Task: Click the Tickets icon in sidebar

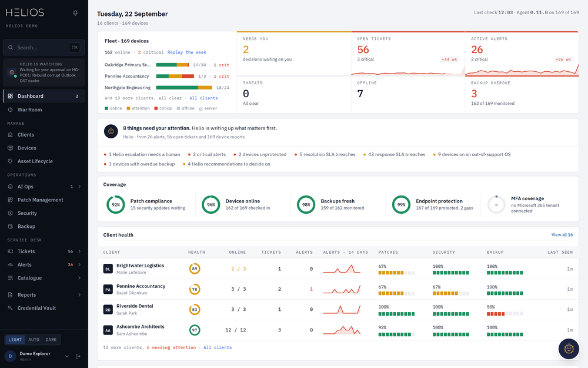Action: (x=10, y=251)
